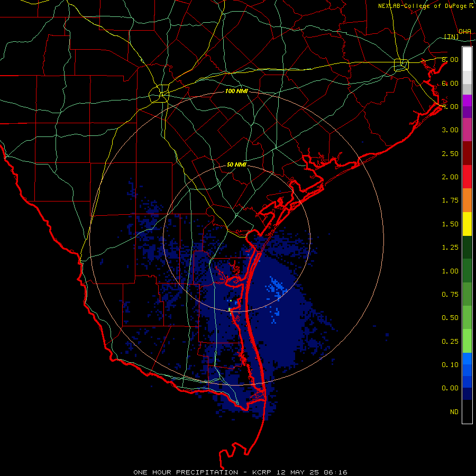Click the navy 0.00 inch legend swatch
Screen dimensions: 476x476
pyautogui.click(x=467, y=394)
